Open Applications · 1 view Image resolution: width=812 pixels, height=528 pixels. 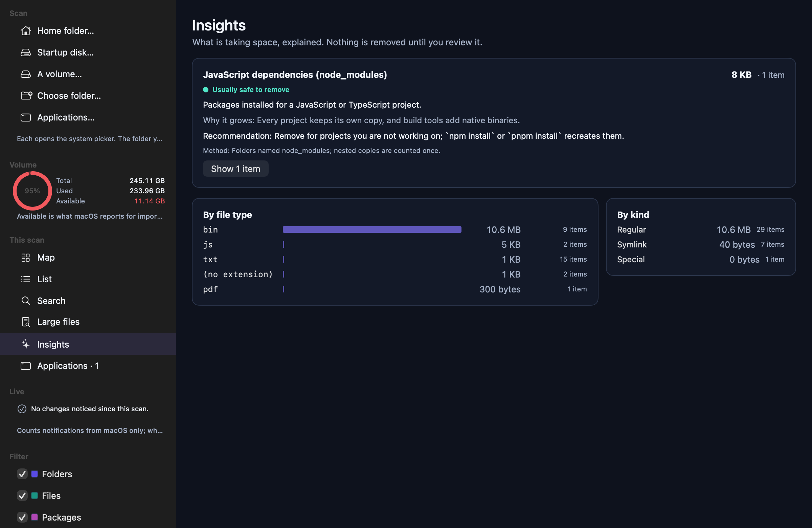click(x=88, y=366)
